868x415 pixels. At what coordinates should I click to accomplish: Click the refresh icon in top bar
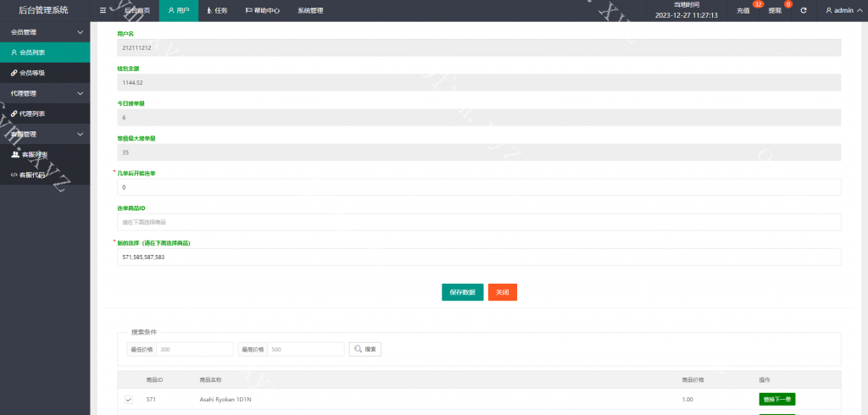tap(804, 10)
